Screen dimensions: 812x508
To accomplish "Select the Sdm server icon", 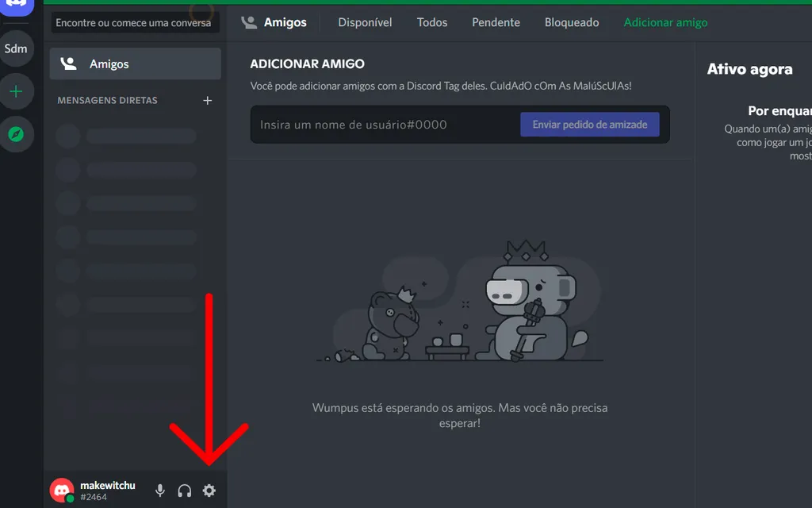I will (x=17, y=48).
